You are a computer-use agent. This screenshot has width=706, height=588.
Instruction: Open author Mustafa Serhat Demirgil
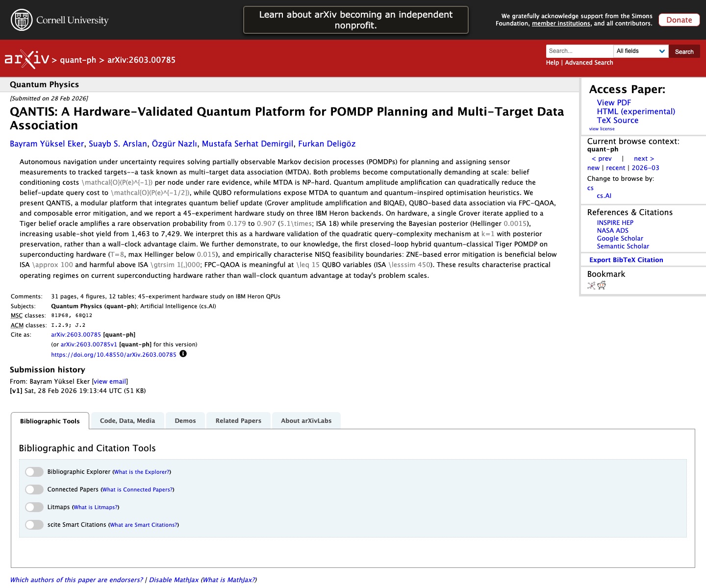pos(248,144)
